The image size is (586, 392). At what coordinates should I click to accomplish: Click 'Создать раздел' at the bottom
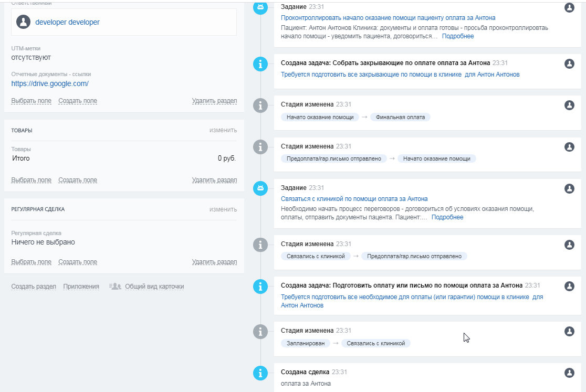tap(34, 287)
